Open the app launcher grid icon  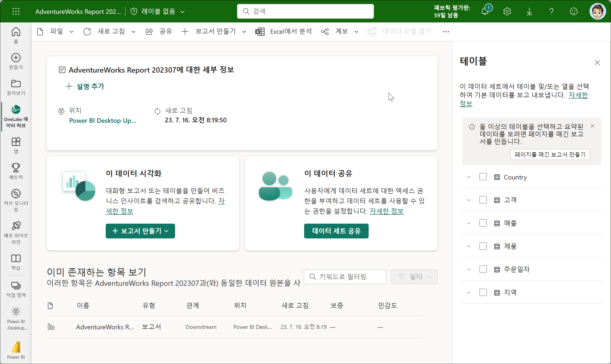click(16, 11)
